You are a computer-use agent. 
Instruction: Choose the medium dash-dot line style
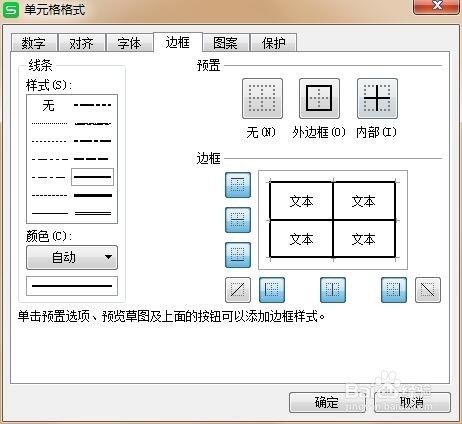[93, 141]
